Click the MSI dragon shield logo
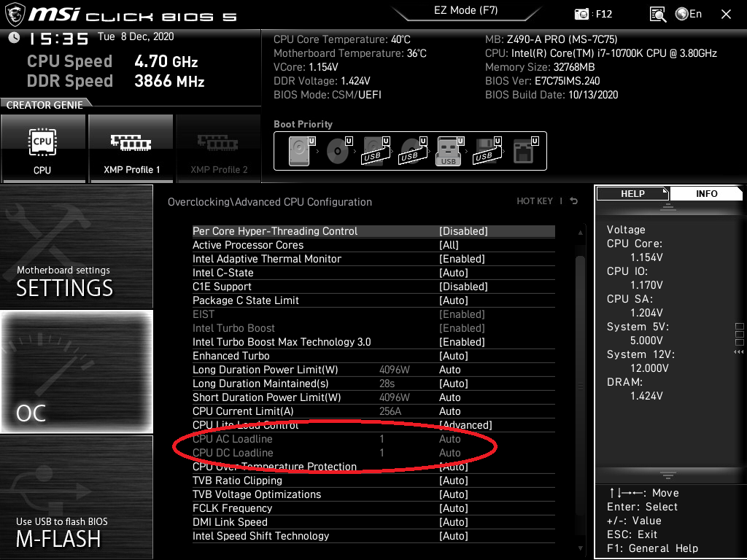 (15, 15)
